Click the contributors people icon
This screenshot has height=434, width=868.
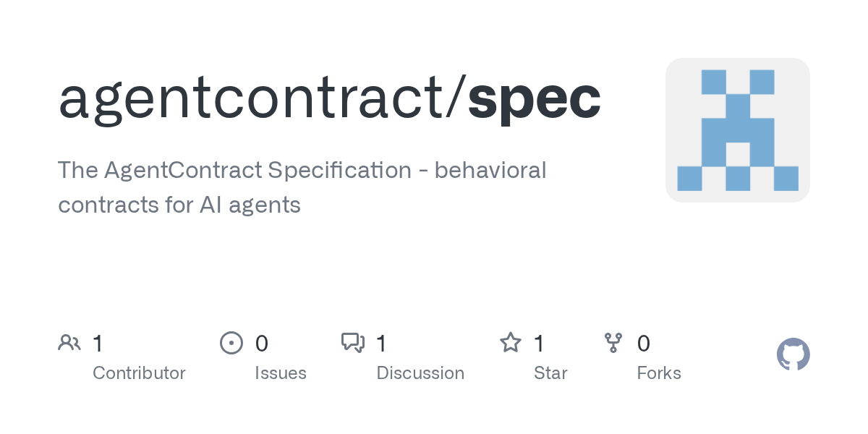[69, 343]
